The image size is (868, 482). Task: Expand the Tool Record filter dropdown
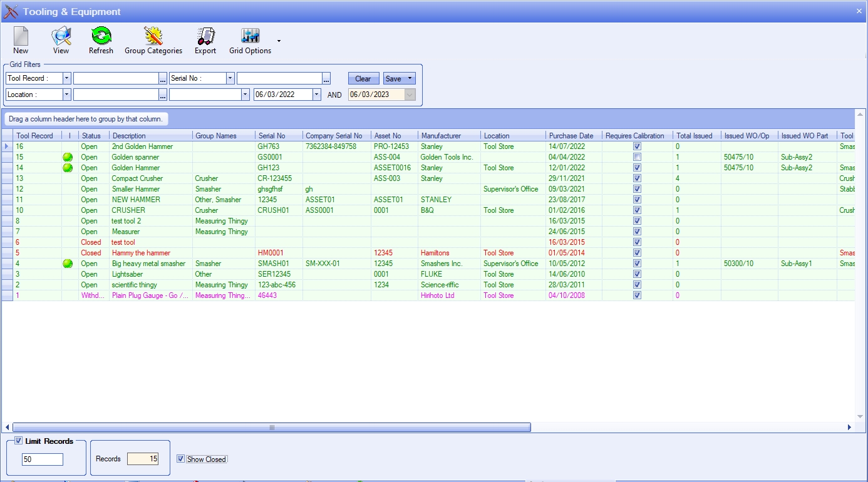[67, 78]
